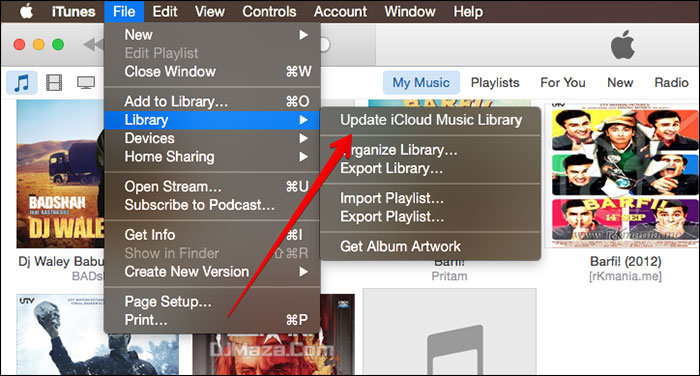This screenshot has height=376, width=700.
Task: Choose Get Album Artwork
Action: (x=431, y=246)
